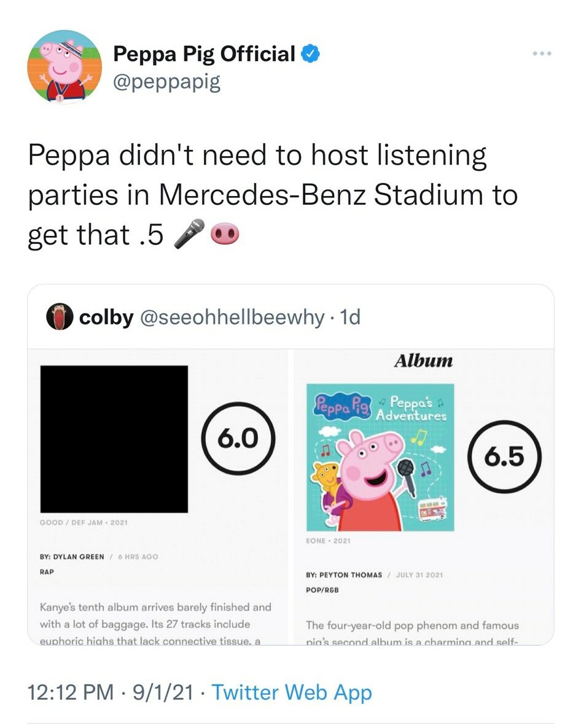This screenshot has width=581, height=728.
Task: Open the @seeohhellbeewhy handle in quoted tweet
Action: 232,318
